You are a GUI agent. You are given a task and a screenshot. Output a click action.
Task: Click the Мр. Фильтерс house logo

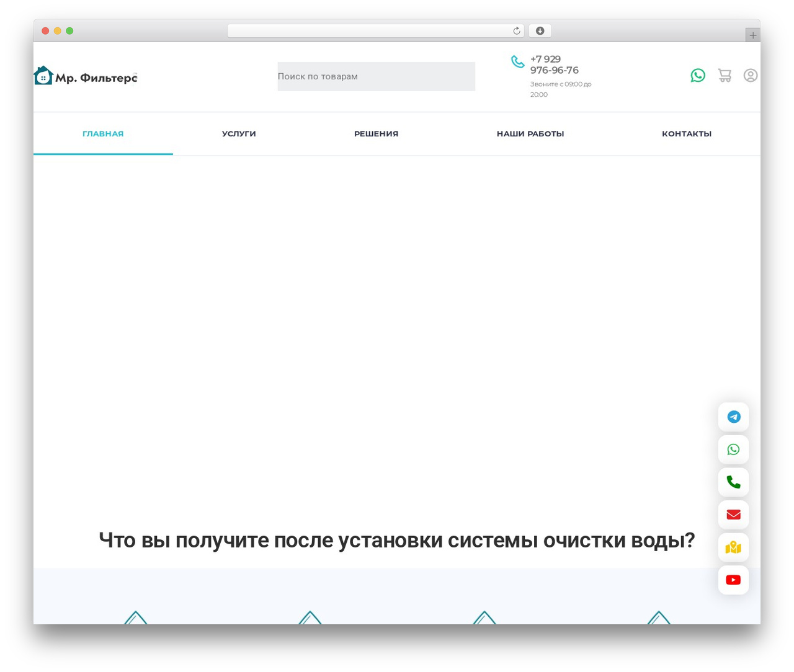click(x=43, y=76)
